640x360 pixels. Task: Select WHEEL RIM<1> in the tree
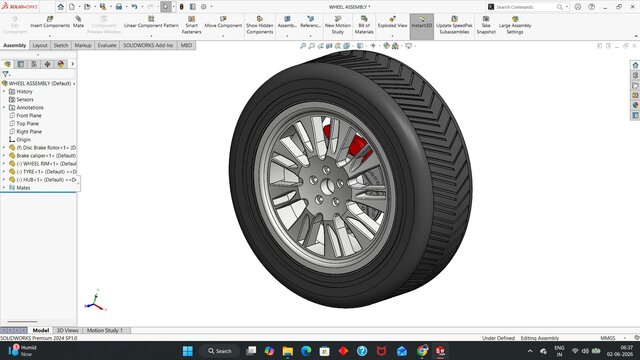tap(42, 163)
